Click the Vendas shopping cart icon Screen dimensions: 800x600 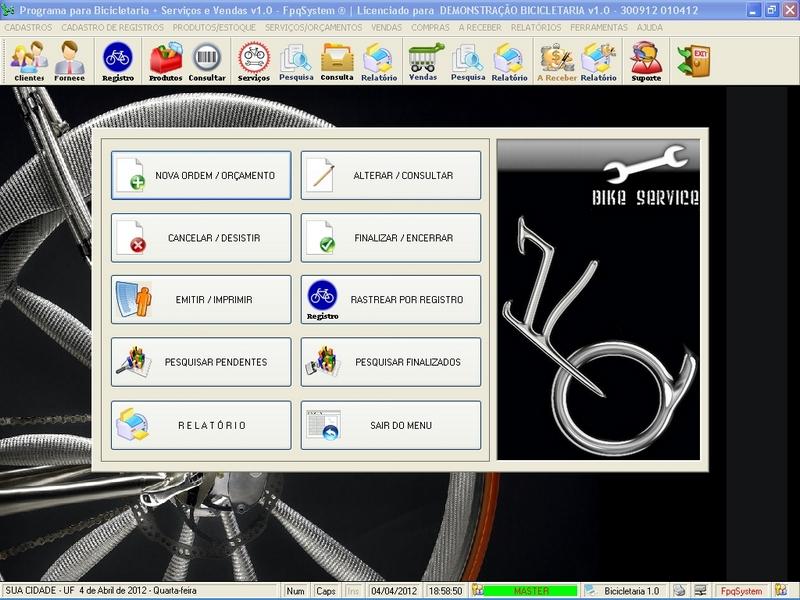tap(423, 62)
